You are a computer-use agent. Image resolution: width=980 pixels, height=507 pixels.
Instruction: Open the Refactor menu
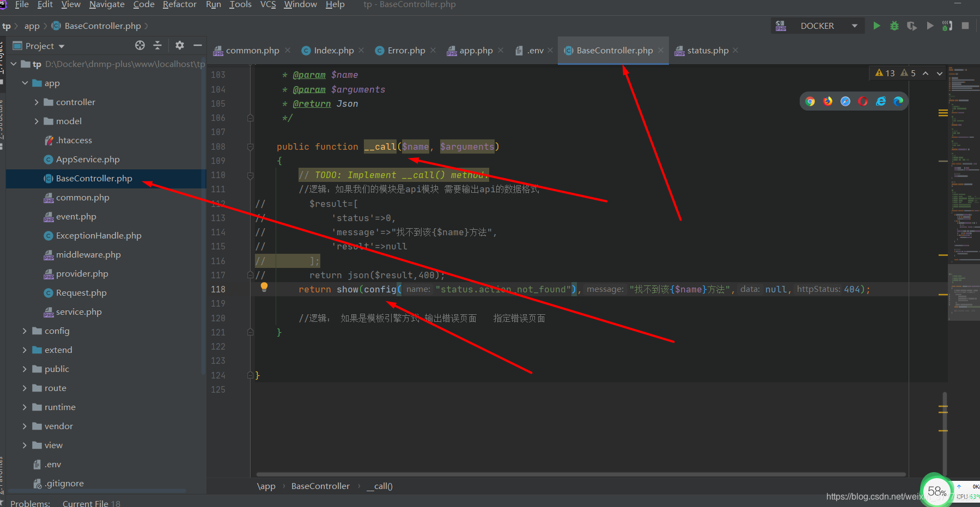[179, 5]
